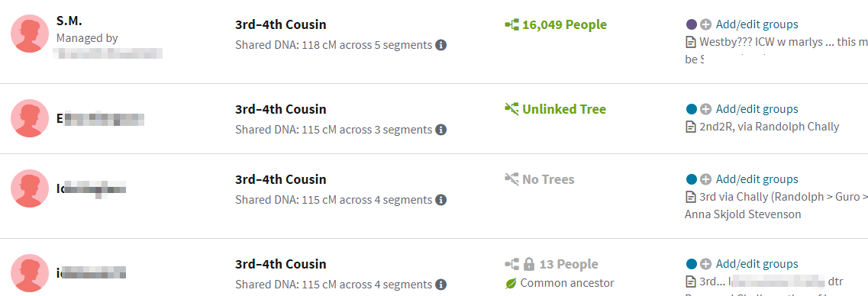Click the Unlinked Tree link
This screenshot has height=296, width=868.
(555, 109)
